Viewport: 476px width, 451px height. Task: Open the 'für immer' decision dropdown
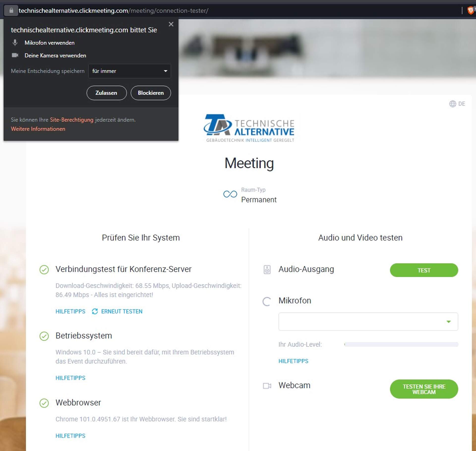[x=130, y=71]
